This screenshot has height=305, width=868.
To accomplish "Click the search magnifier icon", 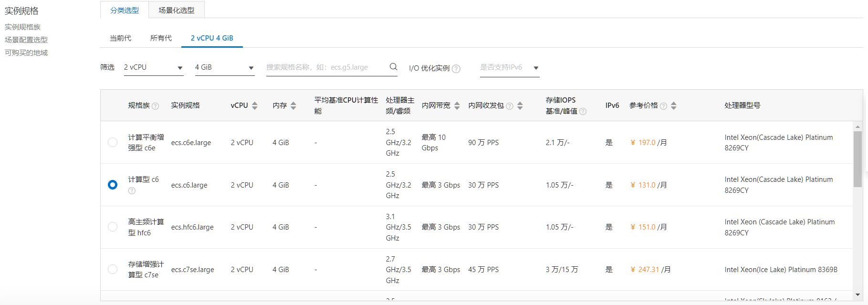I will tap(393, 67).
